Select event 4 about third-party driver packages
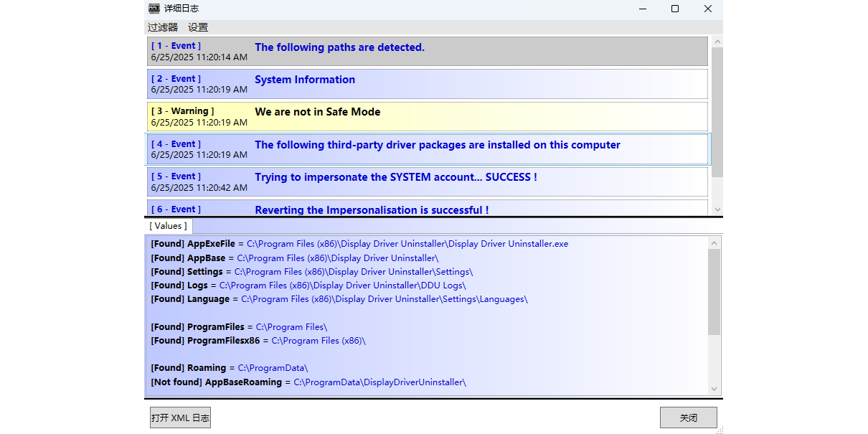Viewport: 868px width, 434px height. [428, 149]
